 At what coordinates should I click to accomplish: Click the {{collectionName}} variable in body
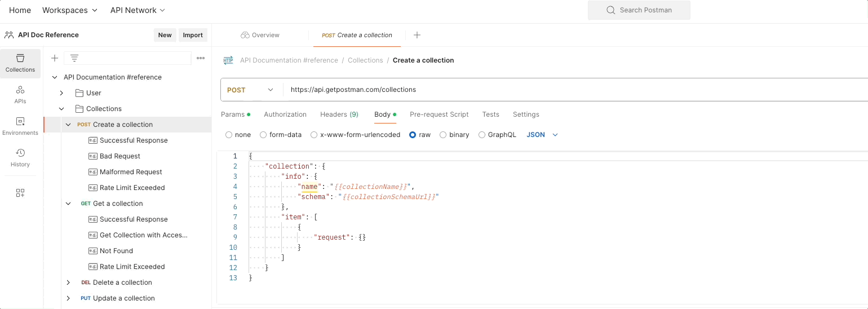click(370, 187)
